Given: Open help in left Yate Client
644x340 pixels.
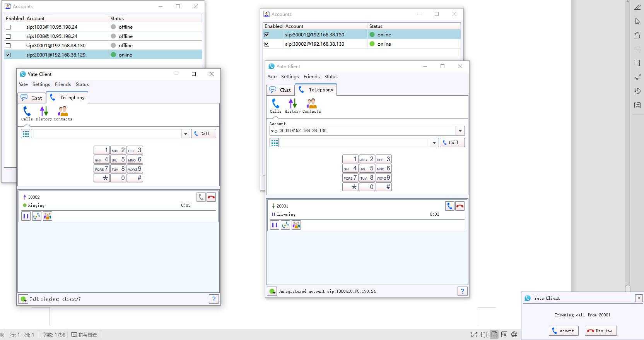Looking at the screenshot, I should 214,299.
